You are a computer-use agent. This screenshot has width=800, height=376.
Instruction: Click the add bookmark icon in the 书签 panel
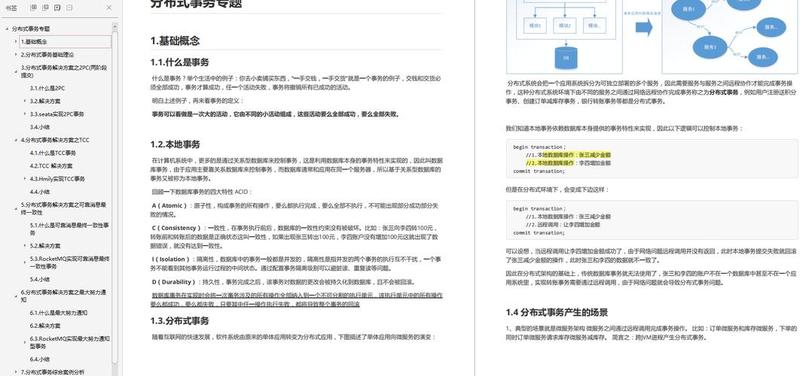pos(57,8)
